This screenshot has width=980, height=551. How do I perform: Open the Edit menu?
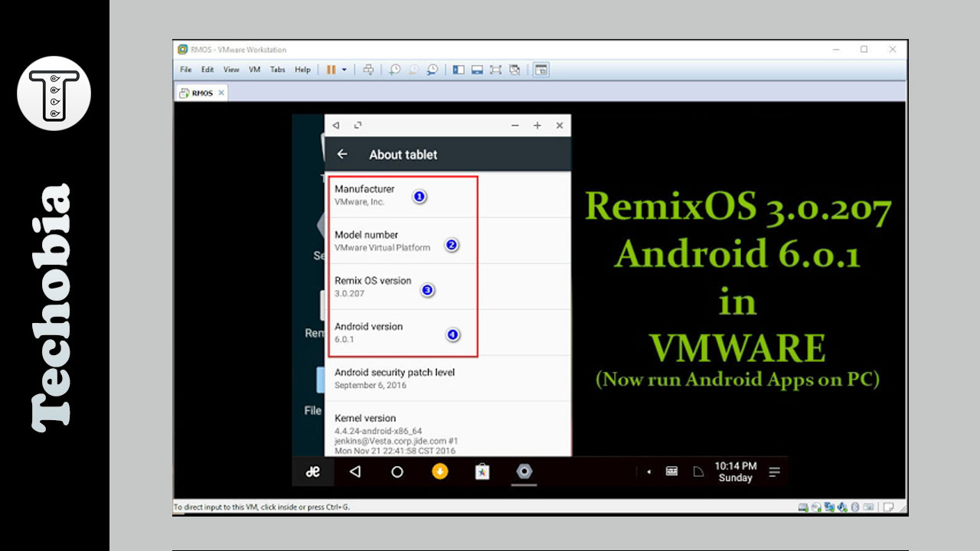(207, 70)
